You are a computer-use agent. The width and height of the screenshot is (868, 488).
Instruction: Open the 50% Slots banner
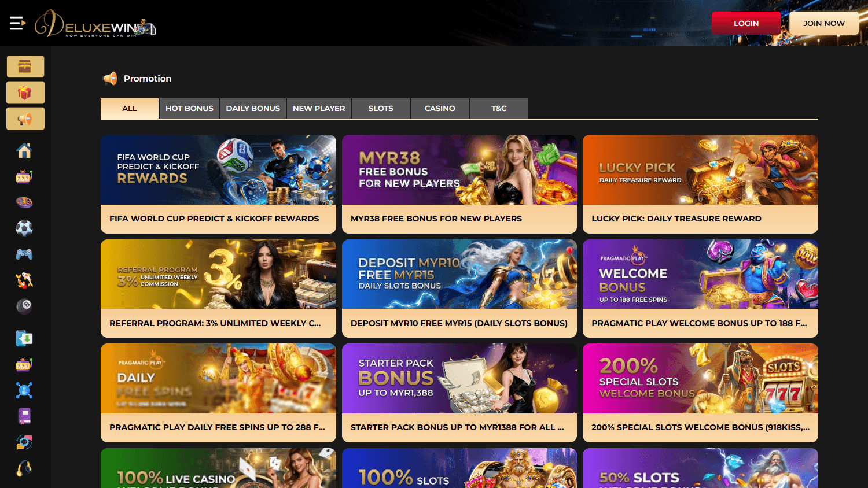pos(700,468)
